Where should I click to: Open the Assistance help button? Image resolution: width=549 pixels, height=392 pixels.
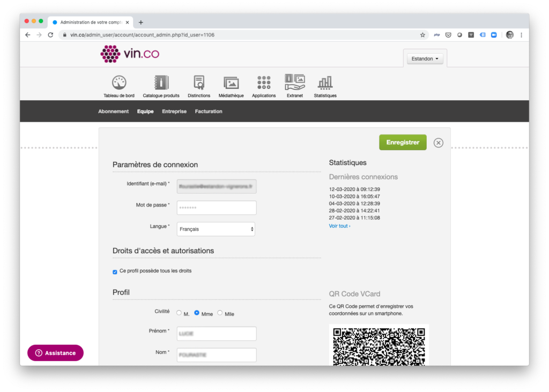[x=55, y=353]
